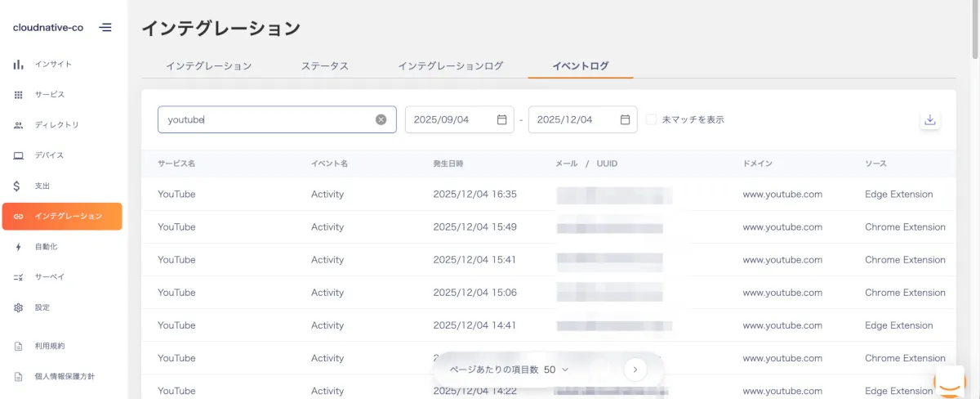Click the サーベイ checklist icon

18,277
